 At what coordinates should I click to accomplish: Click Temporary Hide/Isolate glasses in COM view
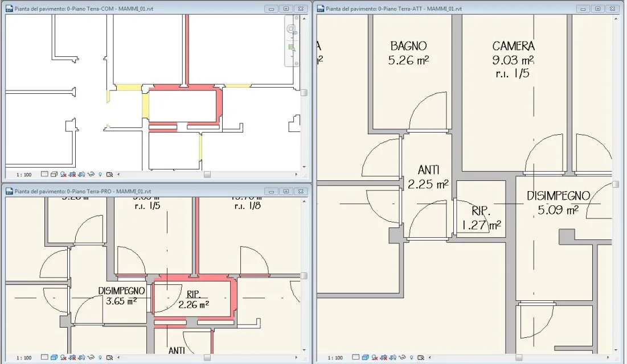coord(91,175)
